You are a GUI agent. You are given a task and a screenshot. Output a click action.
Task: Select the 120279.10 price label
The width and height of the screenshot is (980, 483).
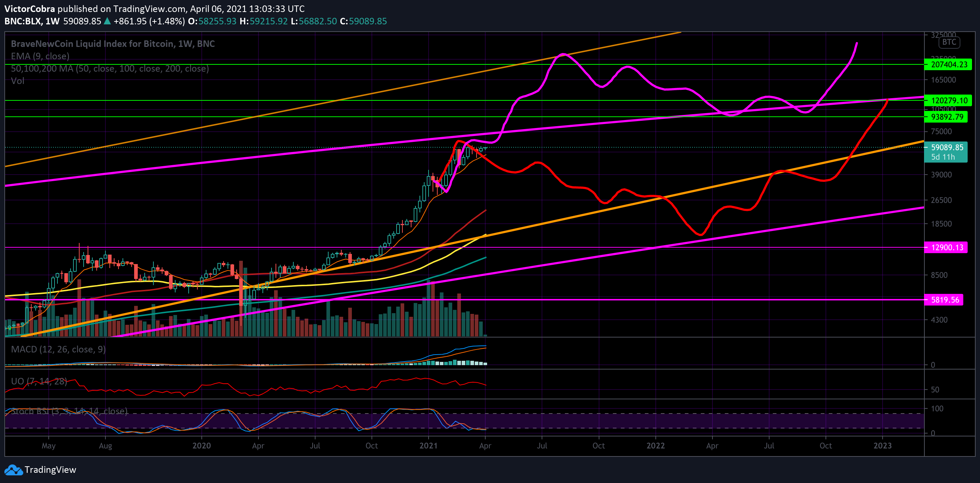948,100
